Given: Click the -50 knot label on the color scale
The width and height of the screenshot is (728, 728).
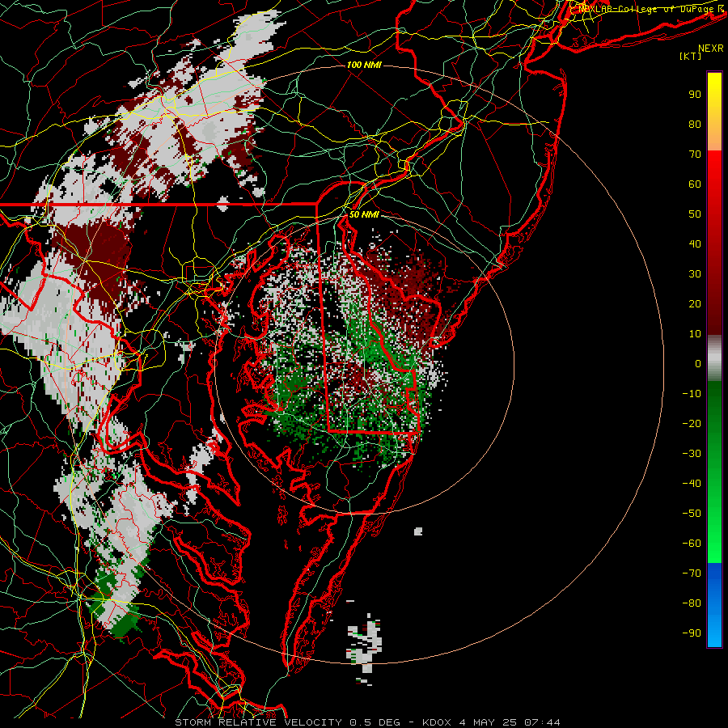Looking at the screenshot, I should click(x=692, y=514).
